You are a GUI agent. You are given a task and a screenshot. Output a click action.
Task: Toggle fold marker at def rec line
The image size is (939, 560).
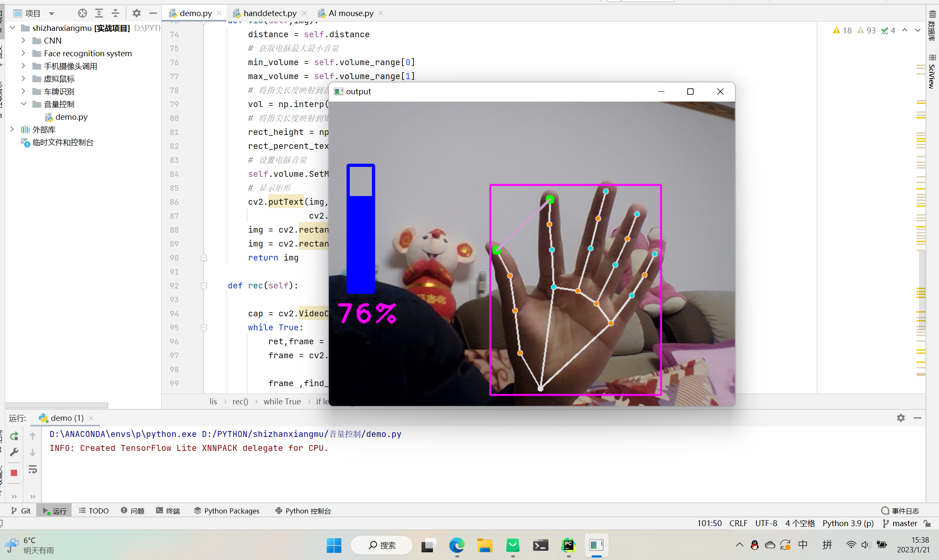click(x=204, y=286)
